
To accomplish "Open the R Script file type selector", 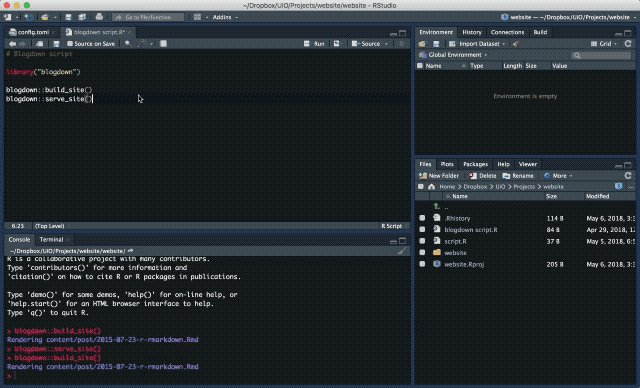I will (x=393, y=226).
